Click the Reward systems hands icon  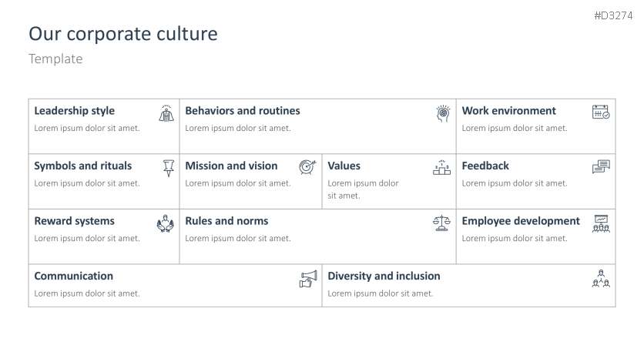166,223
